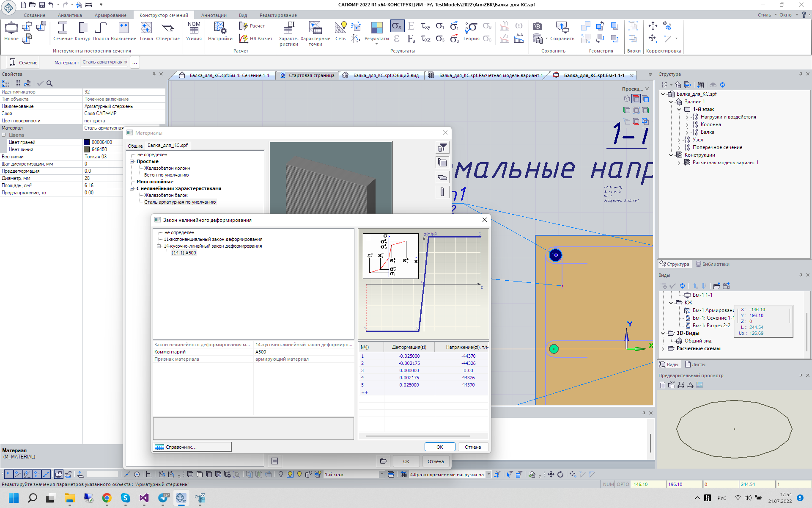Image resolution: width=812 pixels, height=508 pixels.
Task: Collapse the 14-кусочно-линейный закон tree node
Action: click(x=159, y=246)
